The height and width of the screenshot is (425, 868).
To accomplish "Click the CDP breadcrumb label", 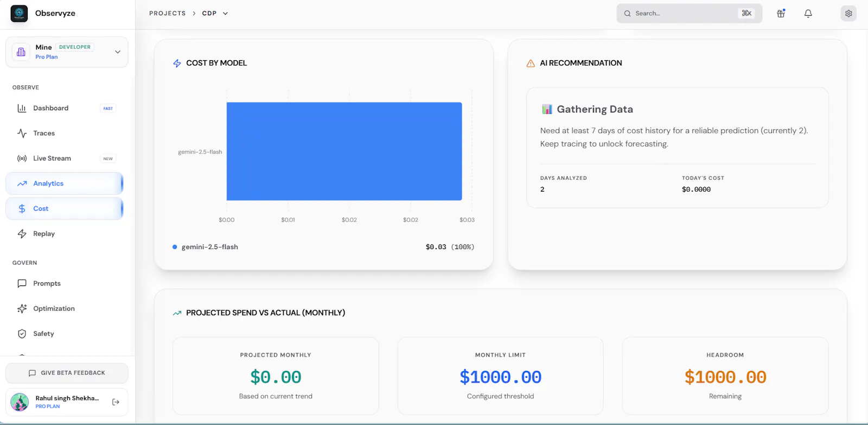I will click(209, 14).
